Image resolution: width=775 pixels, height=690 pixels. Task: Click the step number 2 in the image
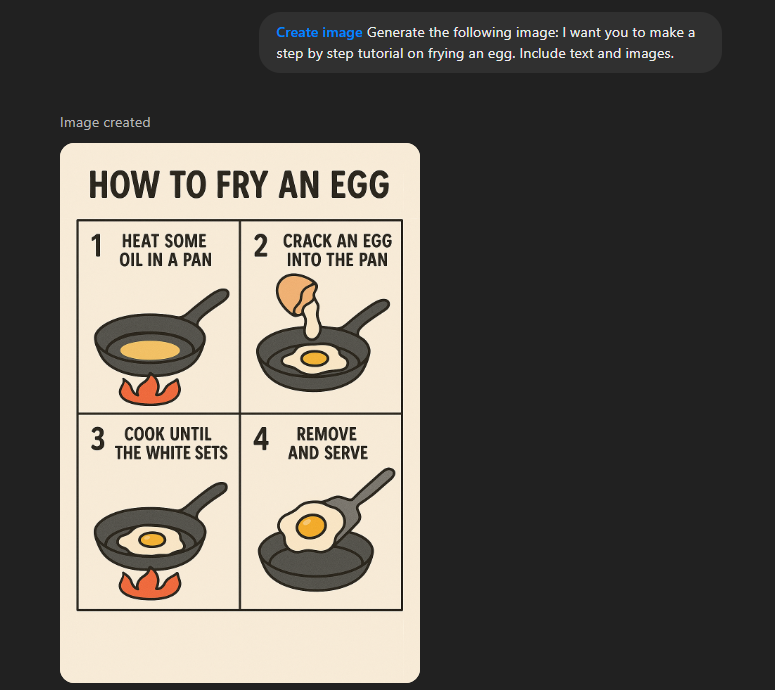(x=260, y=245)
